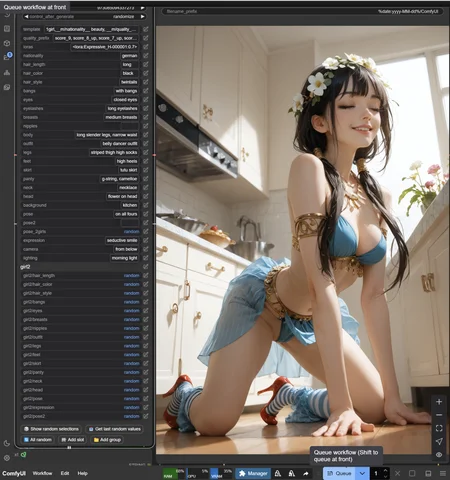The height and width of the screenshot is (480, 450).
Task: Click the edit icon for quality_prefix row
Action: pos(146,38)
